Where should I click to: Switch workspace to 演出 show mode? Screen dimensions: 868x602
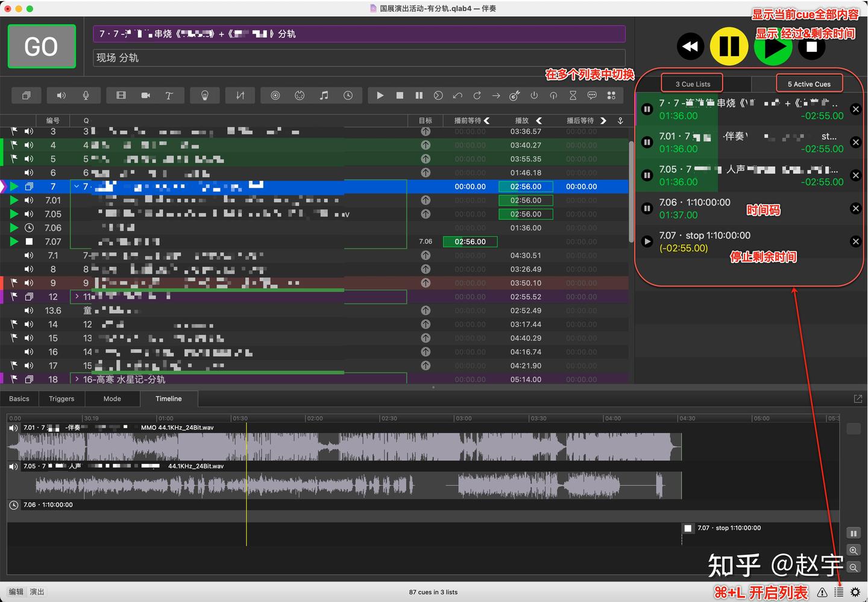tap(36, 592)
